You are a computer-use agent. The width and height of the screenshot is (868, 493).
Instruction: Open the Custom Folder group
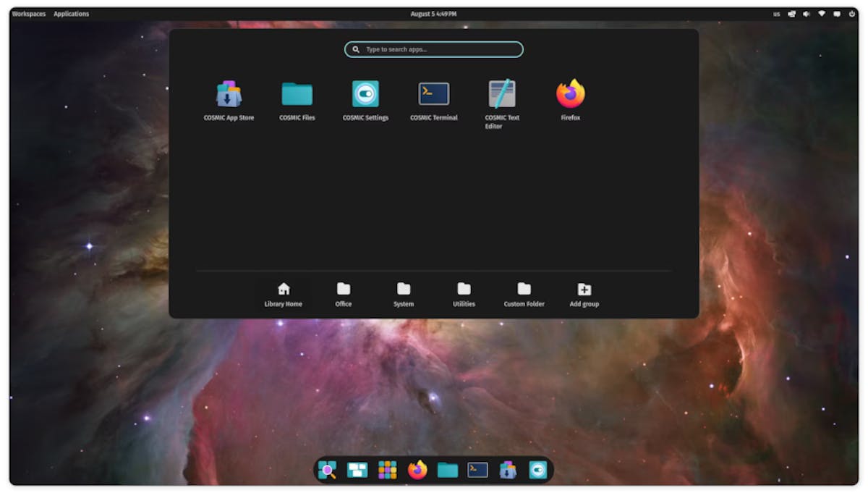click(524, 295)
